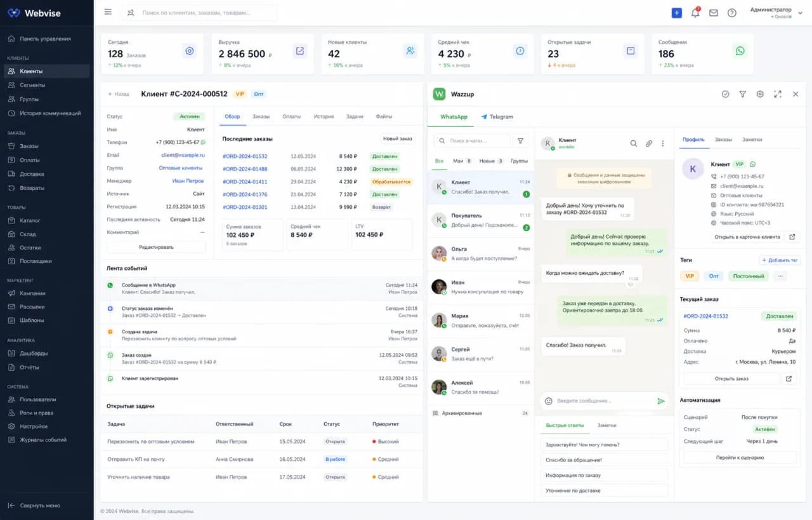Click the Новый заказ button
The width and height of the screenshot is (812, 520).
[398, 138]
